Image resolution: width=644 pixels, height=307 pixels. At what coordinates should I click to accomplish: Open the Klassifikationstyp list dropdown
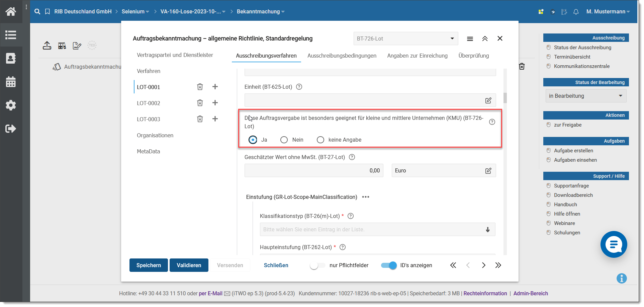pos(377,229)
